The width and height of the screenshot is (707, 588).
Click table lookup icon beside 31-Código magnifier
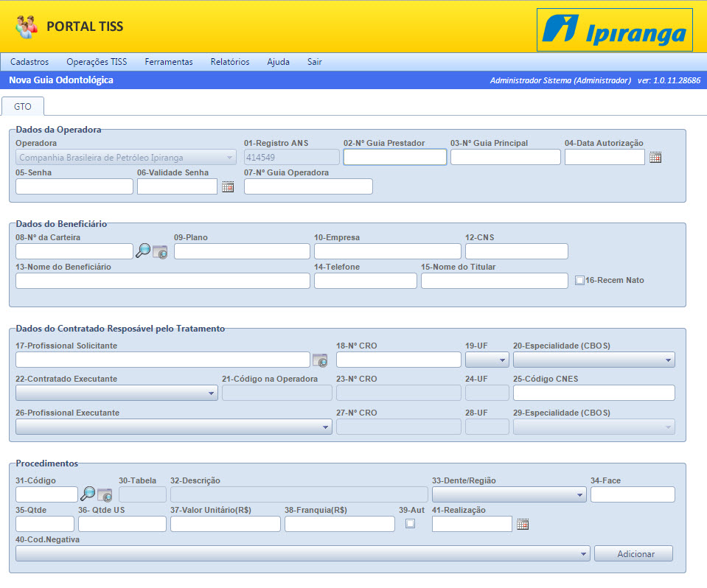coord(105,494)
